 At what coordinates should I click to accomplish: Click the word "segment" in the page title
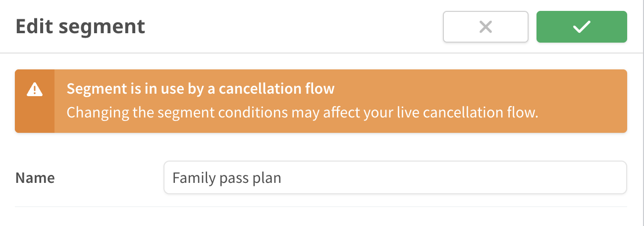click(109, 26)
